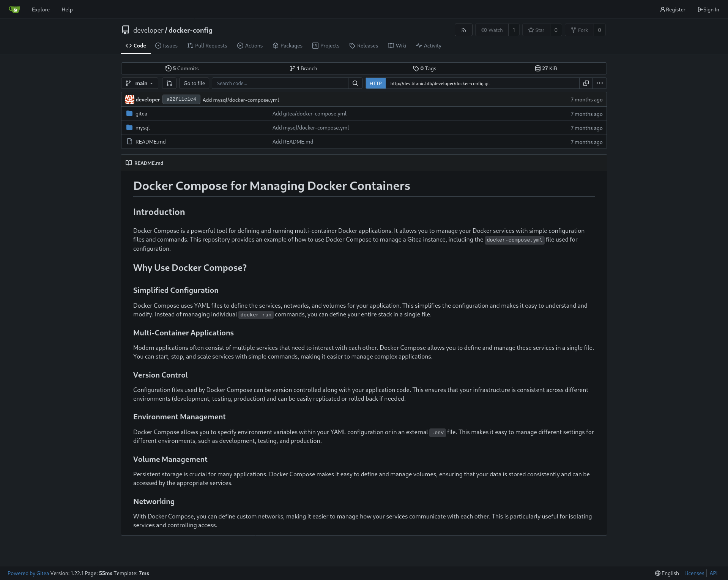Click the Licenses footer link
Image resolution: width=728 pixels, height=580 pixels.
click(694, 573)
